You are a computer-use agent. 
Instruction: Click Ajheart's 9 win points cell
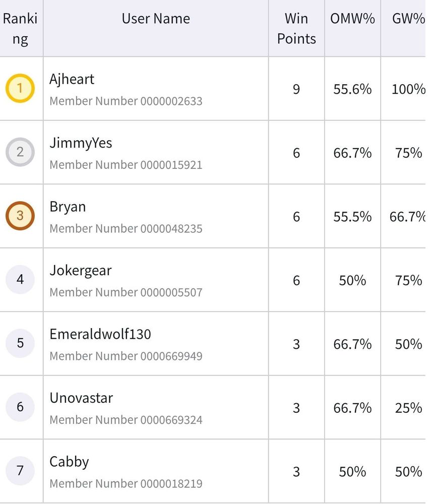(296, 89)
